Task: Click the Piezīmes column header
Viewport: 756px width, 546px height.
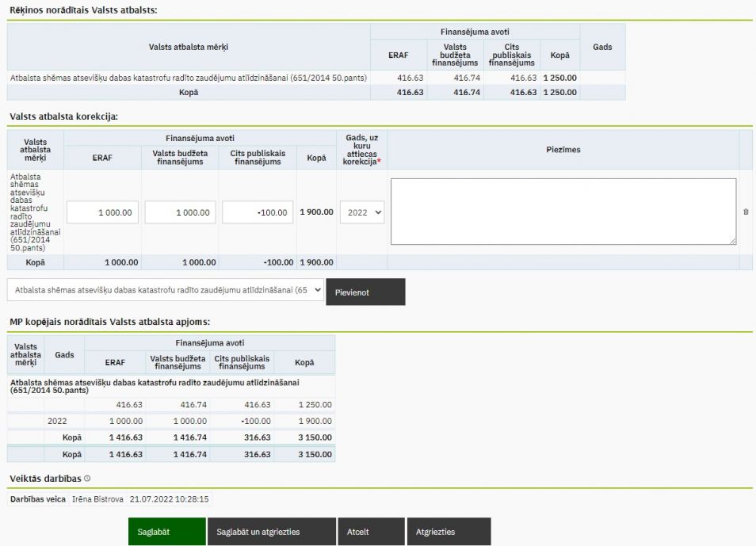Action: pos(563,150)
